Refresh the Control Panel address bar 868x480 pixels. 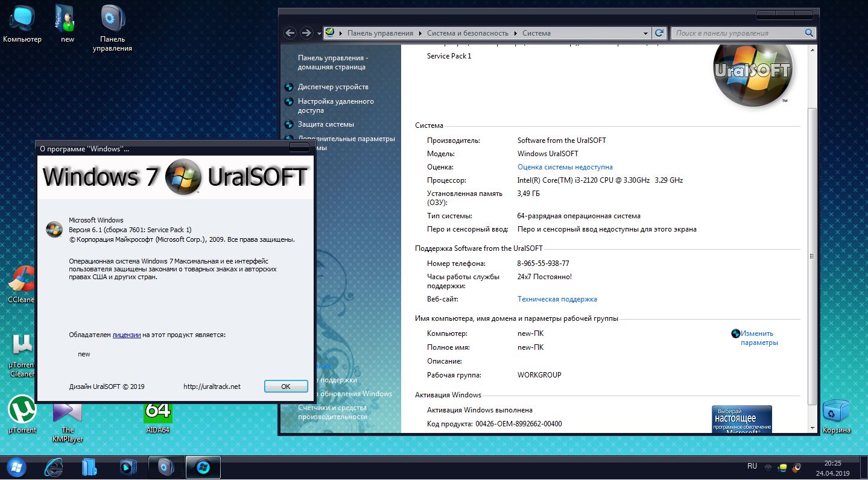[660, 33]
